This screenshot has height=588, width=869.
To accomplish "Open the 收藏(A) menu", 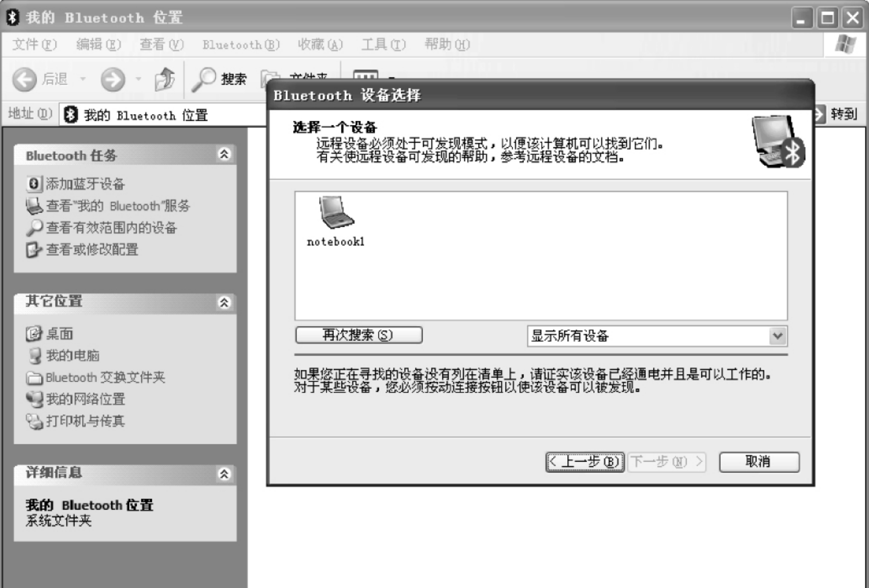I will tap(320, 45).
